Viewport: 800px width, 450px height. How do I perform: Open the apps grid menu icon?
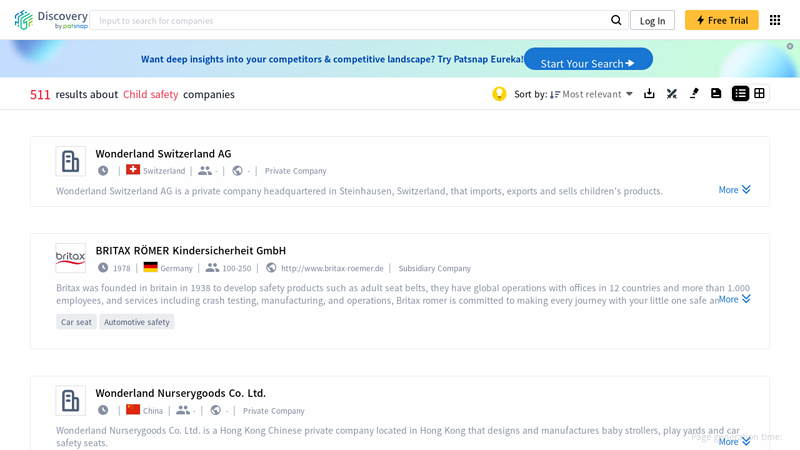click(x=775, y=20)
